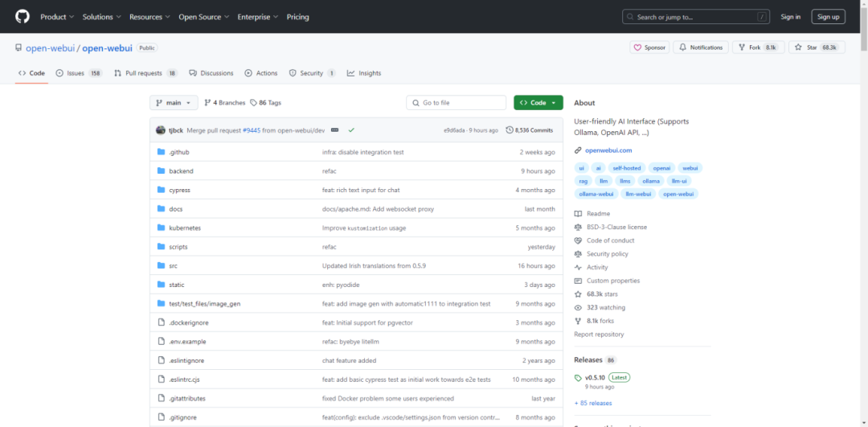
Task: Switch to the Pull requests tab
Action: pyautogui.click(x=145, y=73)
